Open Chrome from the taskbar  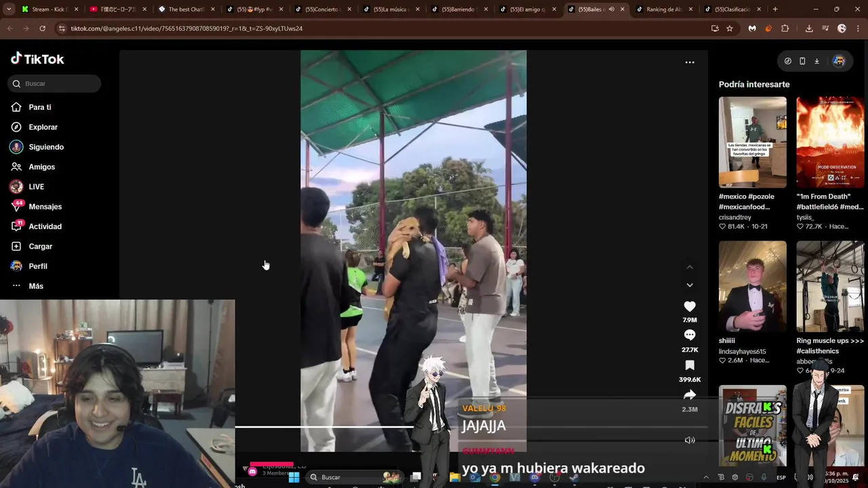(495, 477)
